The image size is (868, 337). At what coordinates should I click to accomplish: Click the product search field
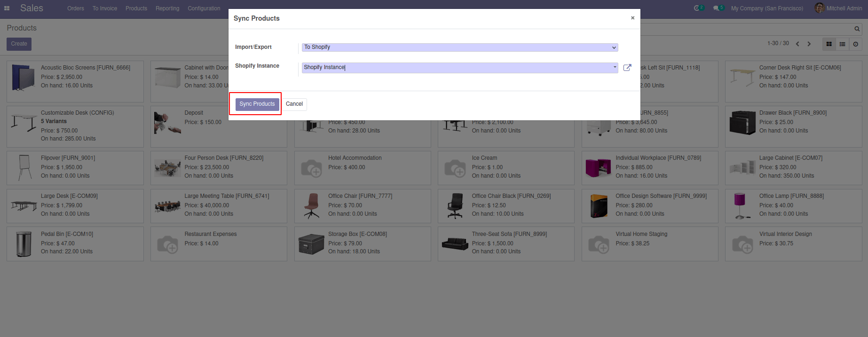[748, 29]
